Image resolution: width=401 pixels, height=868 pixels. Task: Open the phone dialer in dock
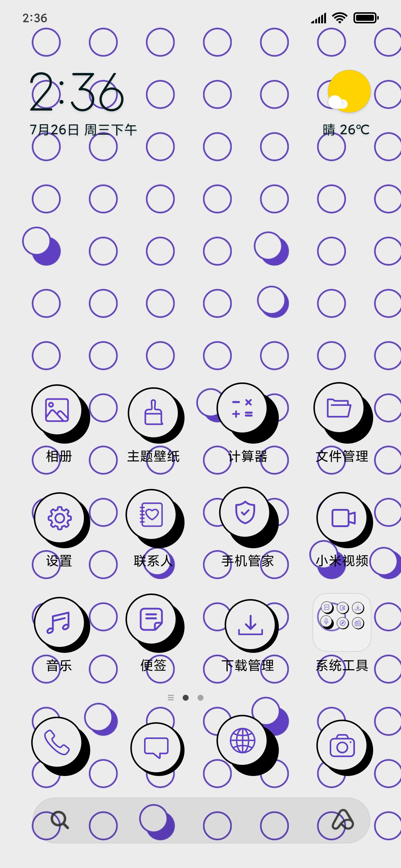coord(60,746)
